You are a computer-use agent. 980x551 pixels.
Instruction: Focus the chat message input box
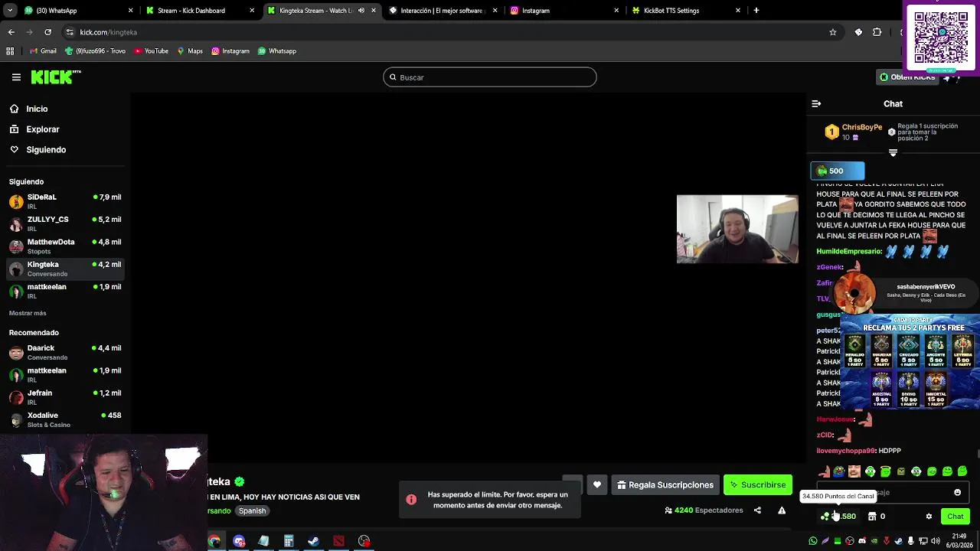(892, 493)
